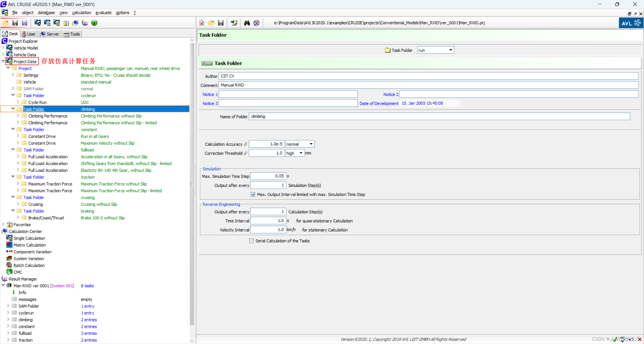Select Task Folder run dropdown
644x344 pixels.
434,50
